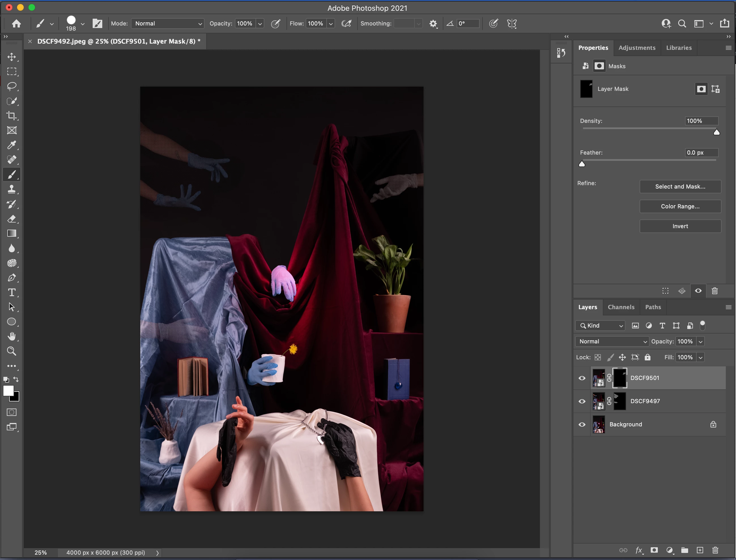Image resolution: width=736 pixels, height=560 pixels.
Task: Open the brush Mode dropdown
Action: [x=167, y=24]
